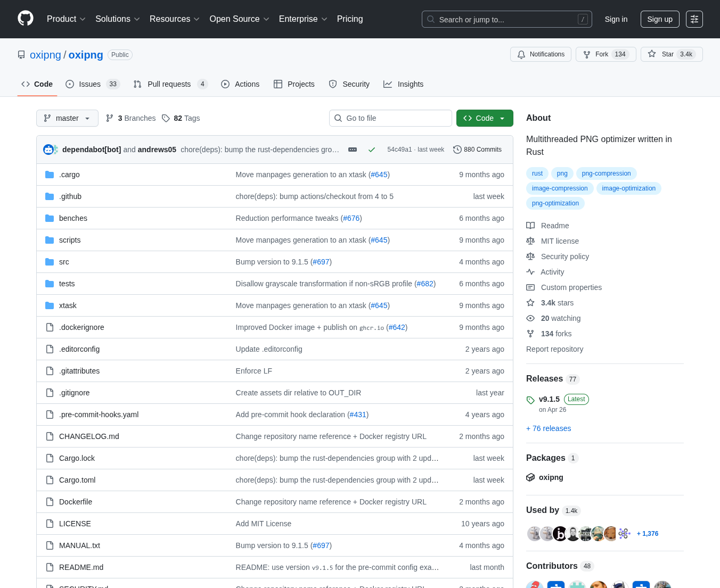Open the appearance settings icon in header
This screenshot has height=588, width=720.
[694, 19]
